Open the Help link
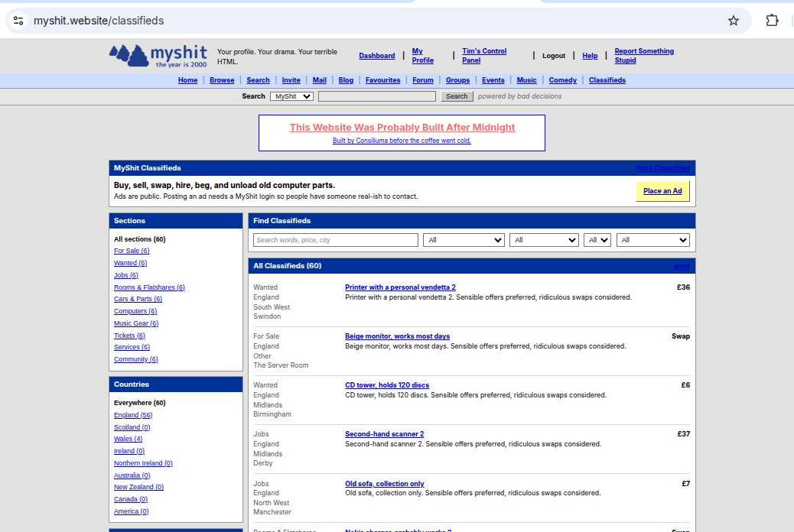This screenshot has height=532, width=794. pos(590,56)
